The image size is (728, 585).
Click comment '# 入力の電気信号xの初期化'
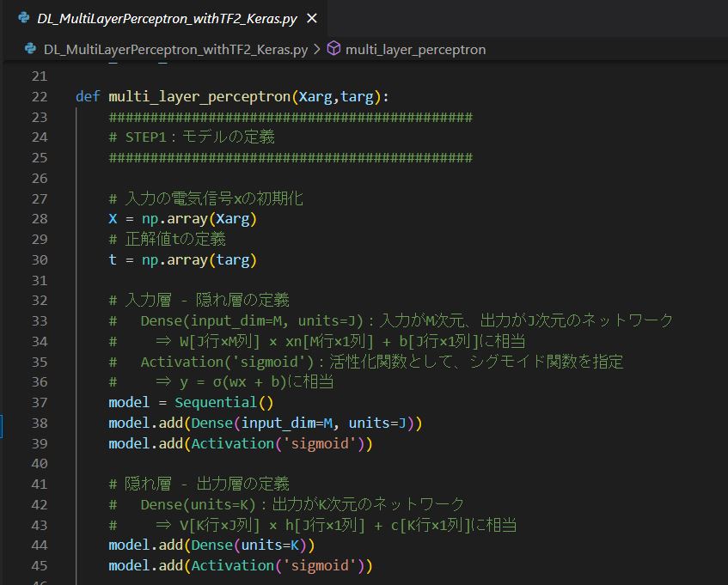point(205,198)
